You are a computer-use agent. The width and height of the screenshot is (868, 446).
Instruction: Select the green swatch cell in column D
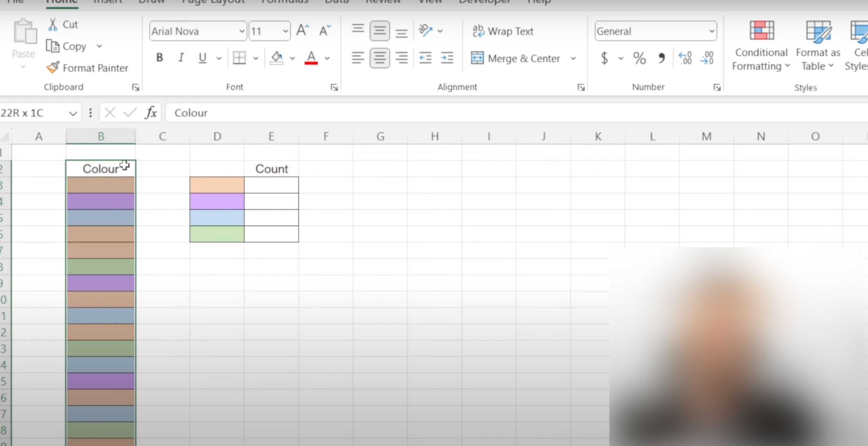217,234
